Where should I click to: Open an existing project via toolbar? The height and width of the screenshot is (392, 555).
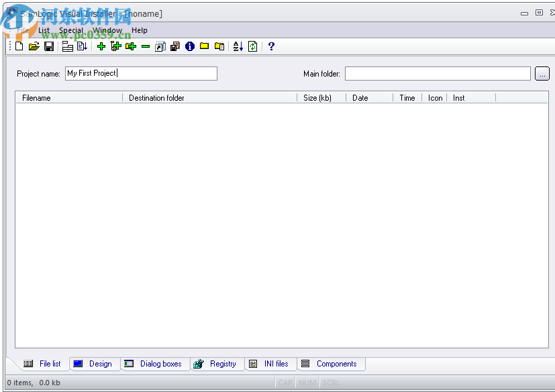pyautogui.click(x=34, y=46)
